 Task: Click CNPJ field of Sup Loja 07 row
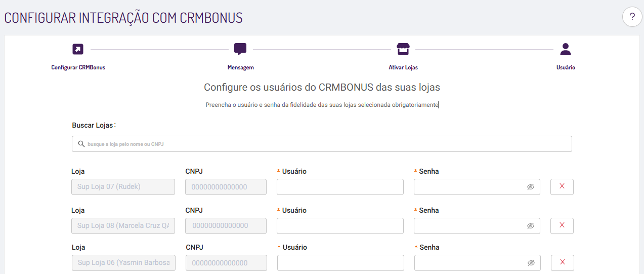[226, 187]
